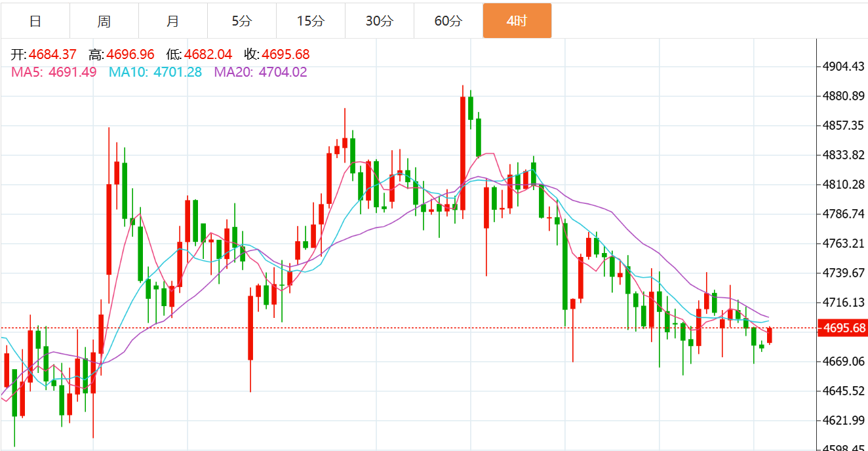Image resolution: width=868 pixels, height=451 pixels.
Task: Select the 15分 interval tab
Action: coord(311,21)
